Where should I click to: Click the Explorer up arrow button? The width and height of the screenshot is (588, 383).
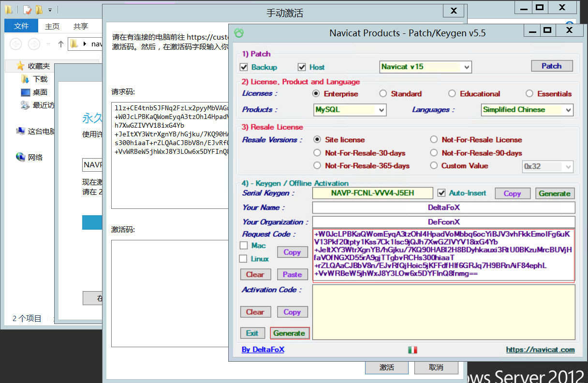pyautogui.click(x=60, y=44)
